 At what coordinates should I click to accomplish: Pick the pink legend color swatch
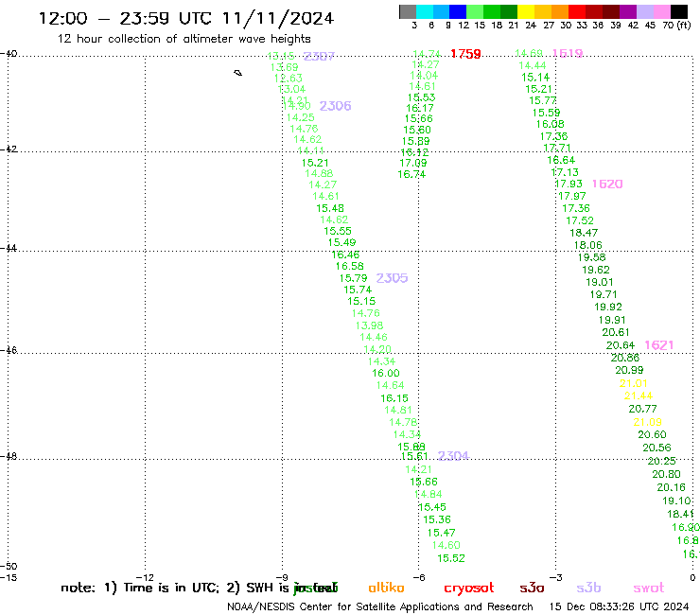[x=662, y=11]
